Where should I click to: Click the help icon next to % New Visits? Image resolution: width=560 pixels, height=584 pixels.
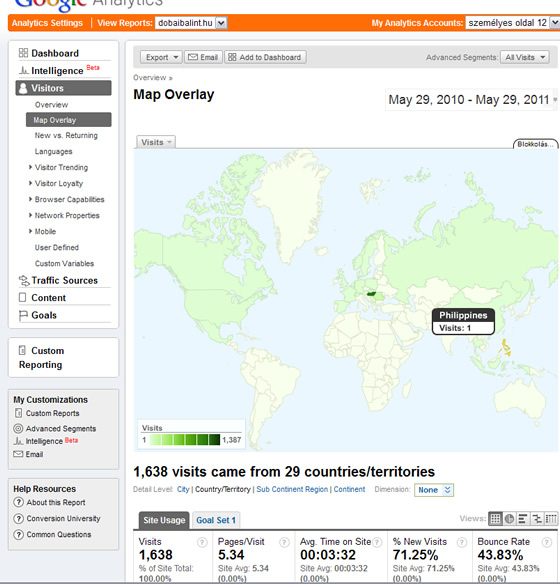[x=462, y=542]
